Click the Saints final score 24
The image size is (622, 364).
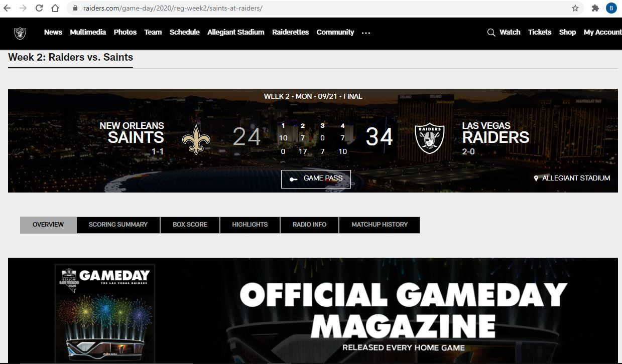246,137
